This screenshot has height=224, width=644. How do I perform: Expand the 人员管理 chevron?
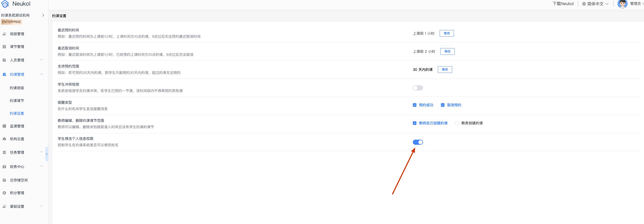(x=42, y=60)
